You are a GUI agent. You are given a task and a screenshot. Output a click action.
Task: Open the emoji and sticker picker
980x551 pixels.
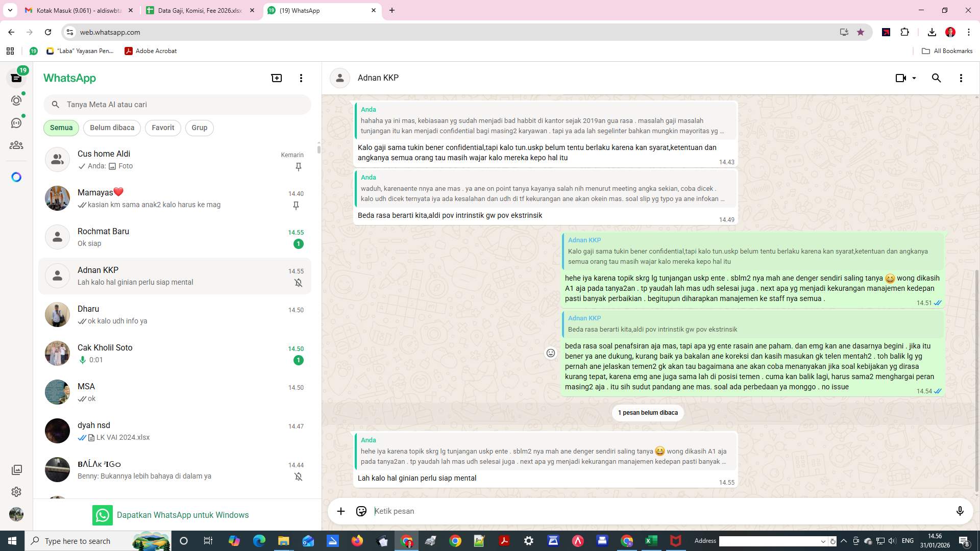pos(361,511)
